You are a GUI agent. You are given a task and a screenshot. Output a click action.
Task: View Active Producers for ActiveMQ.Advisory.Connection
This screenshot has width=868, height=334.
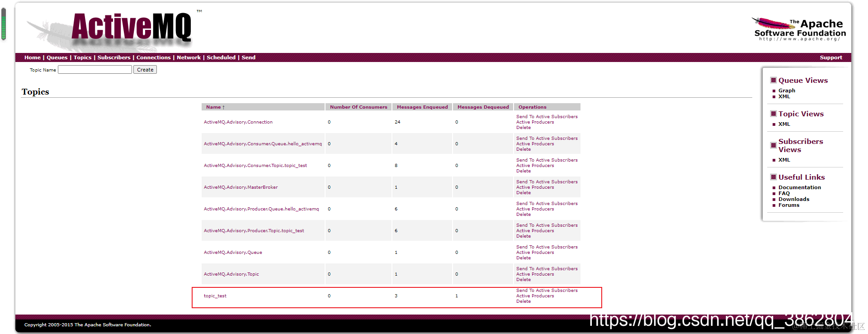(535, 122)
